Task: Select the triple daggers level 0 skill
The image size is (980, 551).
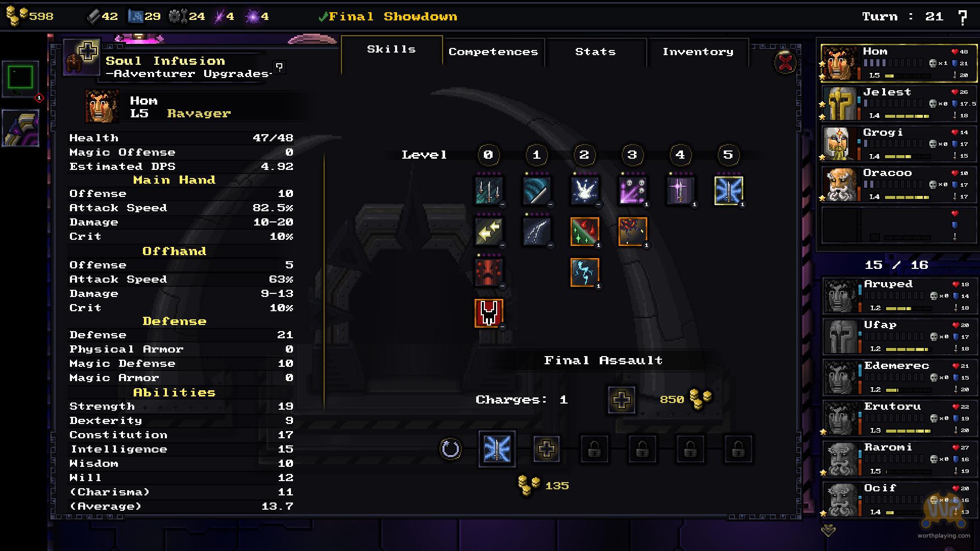Action: (x=488, y=190)
